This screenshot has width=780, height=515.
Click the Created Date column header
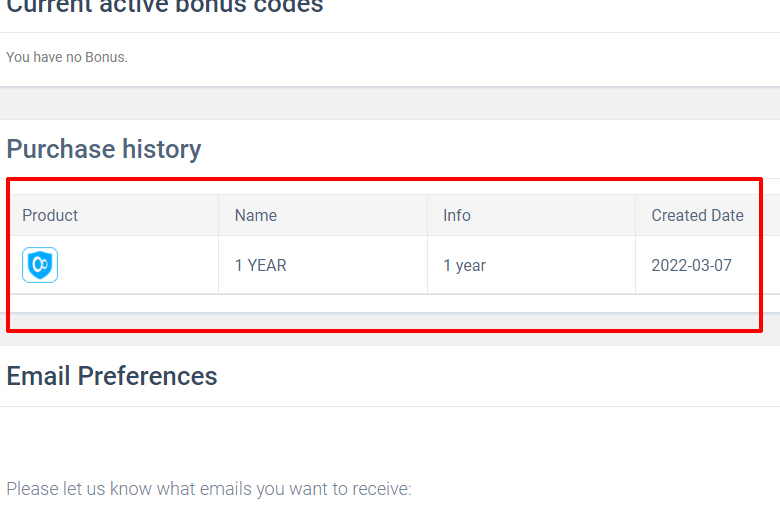point(697,215)
